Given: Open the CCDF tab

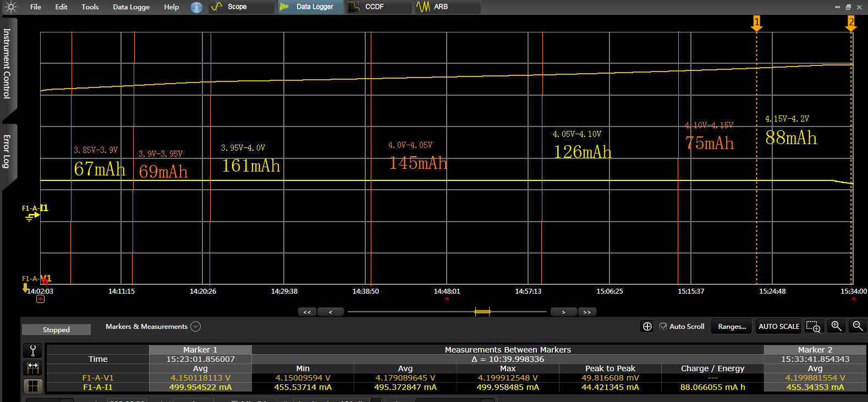Looking at the screenshot, I should click(379, 7).
